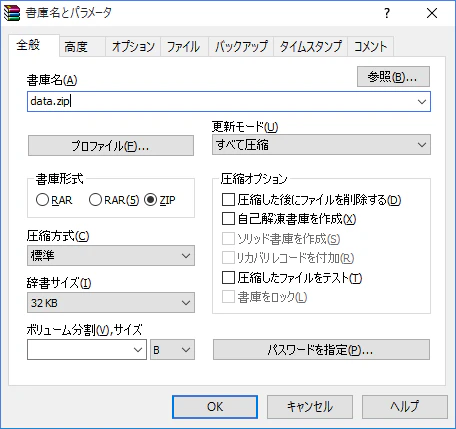Open the タイムスタンプ tab

310,47
